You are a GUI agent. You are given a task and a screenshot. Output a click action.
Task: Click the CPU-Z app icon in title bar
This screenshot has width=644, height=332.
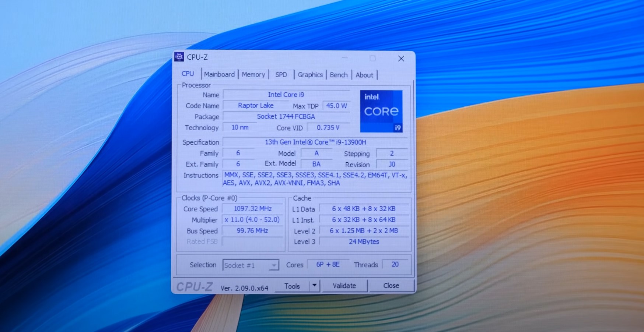click(179, 57)
